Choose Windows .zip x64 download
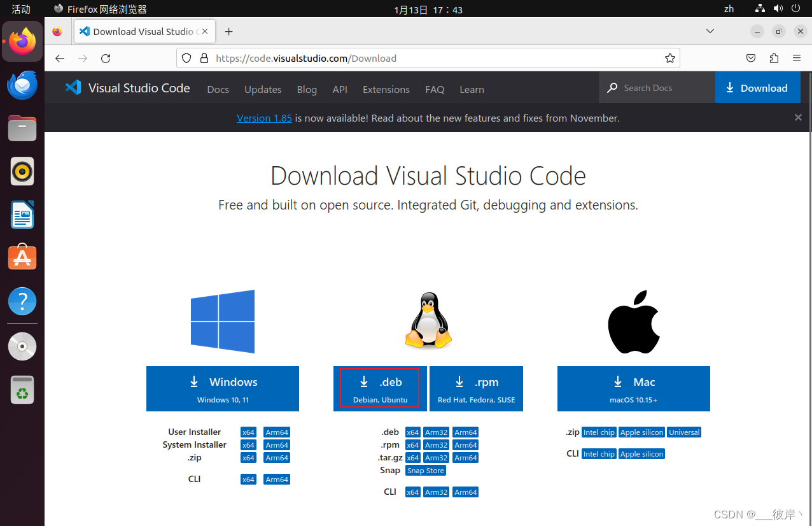812x526 pixels. (x=248, y=458)
